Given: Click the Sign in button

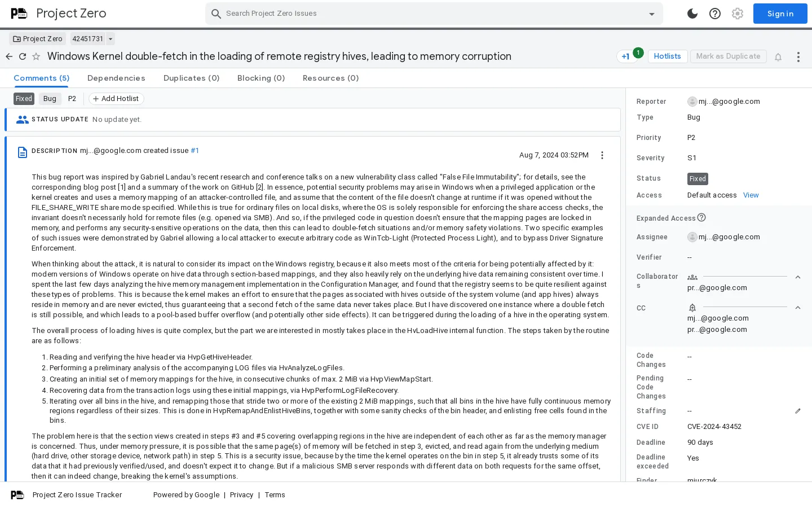Looking at the screenshot, I should tap(780, 14).
